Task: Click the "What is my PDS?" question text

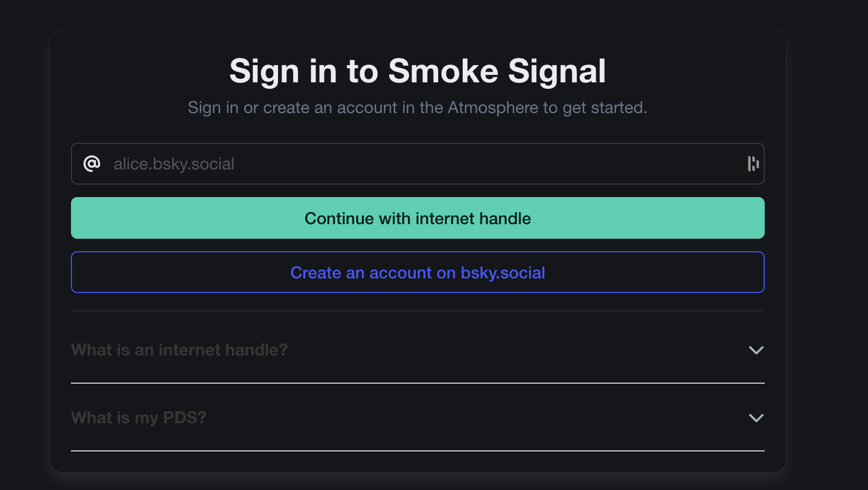Action: coord(139,418)
